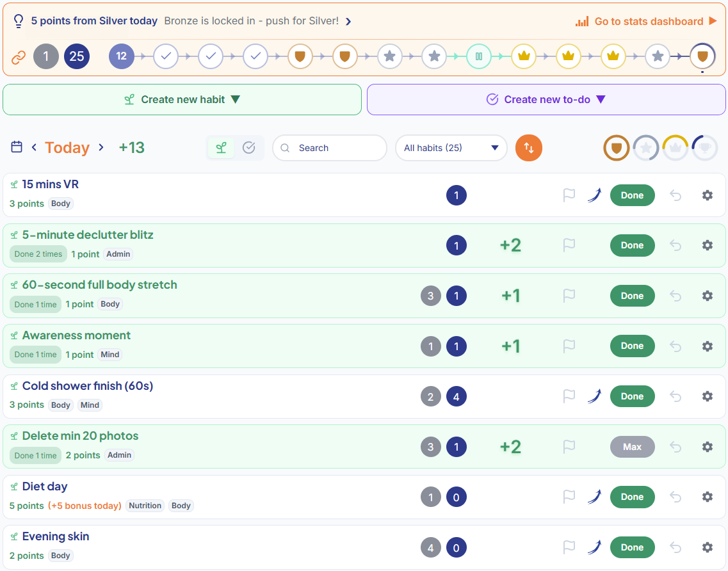Open the calendar date picker icon
Screen dimensions: 728x571
coord(17,147)
